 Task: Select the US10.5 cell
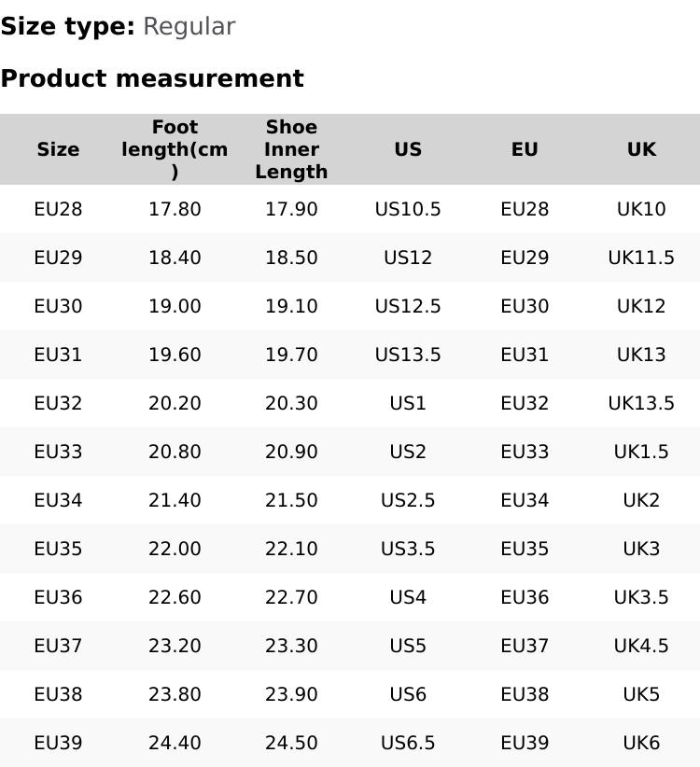coord(408,209)
